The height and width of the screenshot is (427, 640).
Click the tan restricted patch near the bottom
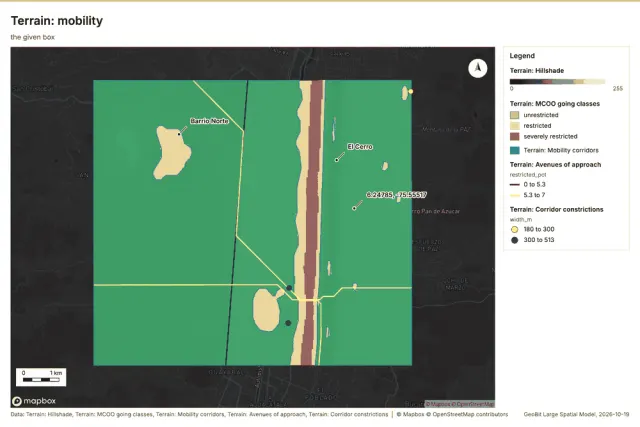(267, 310)
